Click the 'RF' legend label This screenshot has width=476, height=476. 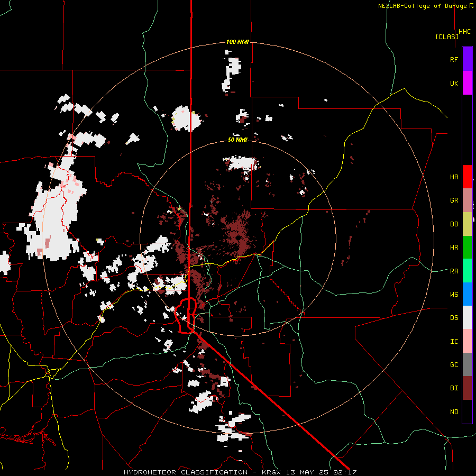[x=454, y=59]
